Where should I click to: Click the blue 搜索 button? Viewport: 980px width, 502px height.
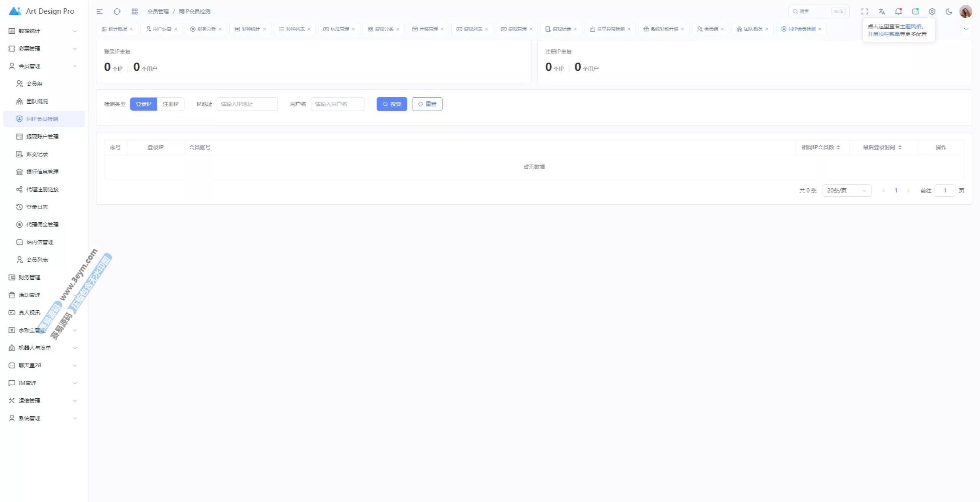(x=392, y=104)
